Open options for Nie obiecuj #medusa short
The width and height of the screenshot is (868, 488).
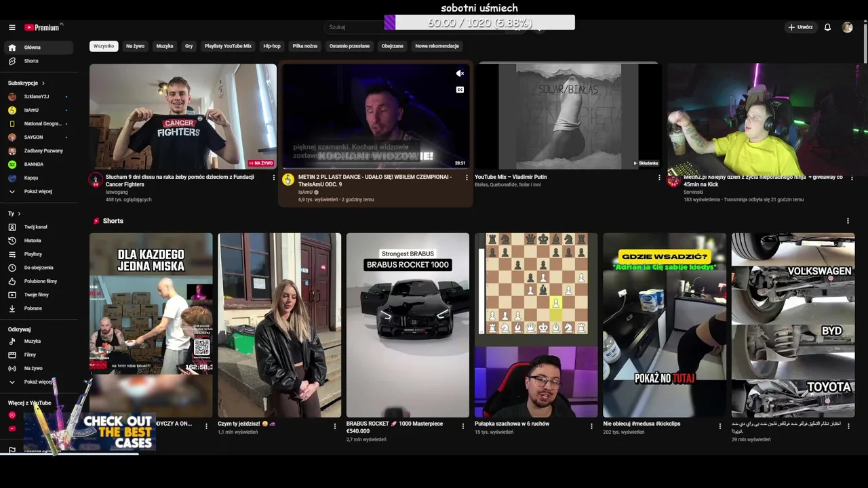point(719,426)
